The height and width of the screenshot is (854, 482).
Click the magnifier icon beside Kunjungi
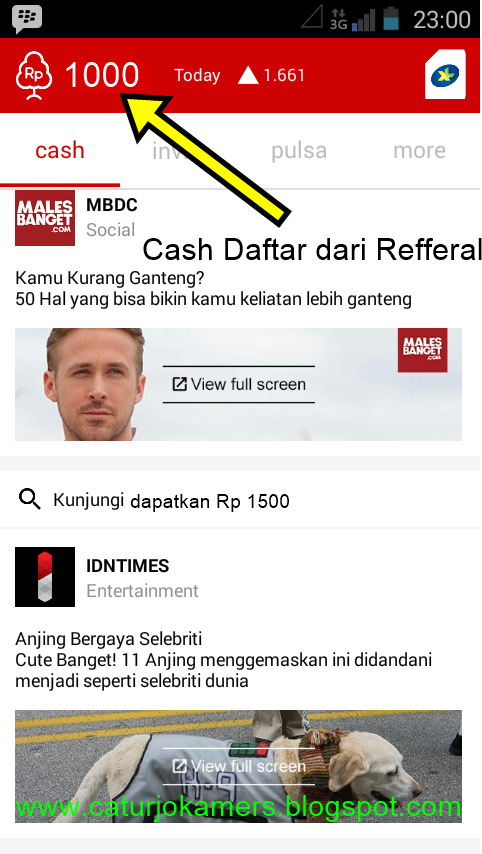[x=29, y=498]
